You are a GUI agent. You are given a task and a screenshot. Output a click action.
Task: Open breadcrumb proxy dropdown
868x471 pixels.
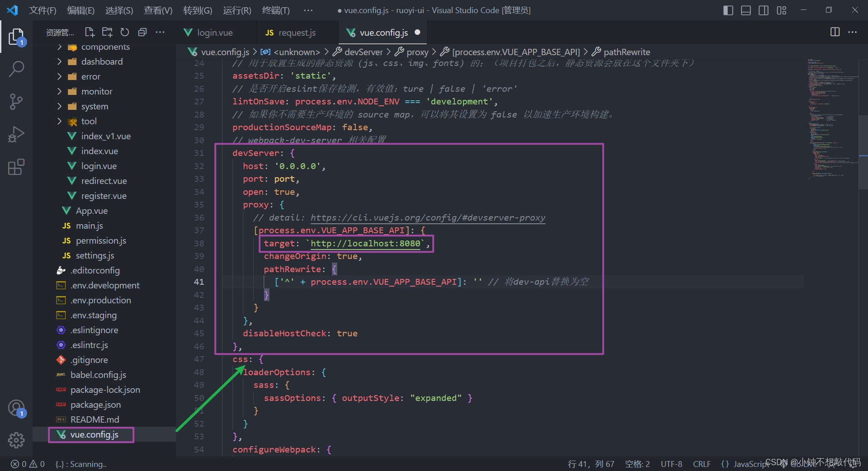click(411, 52)
